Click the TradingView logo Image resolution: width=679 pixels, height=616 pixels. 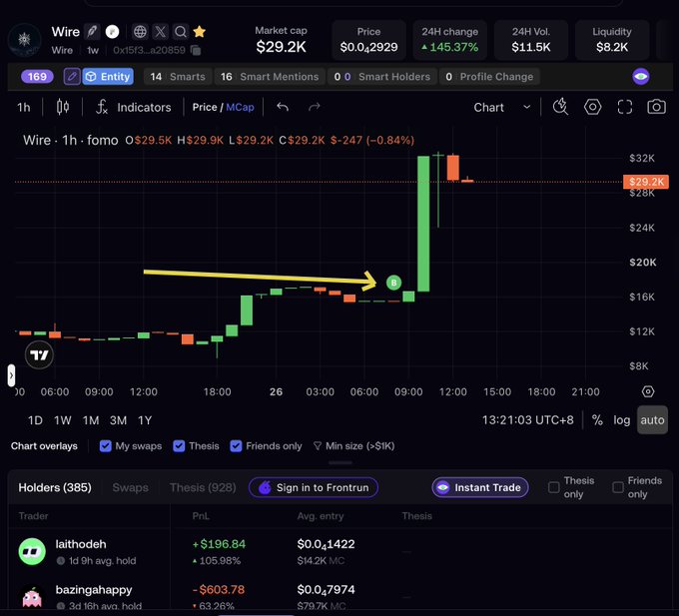pyautogui.click(x=39, y=355)
